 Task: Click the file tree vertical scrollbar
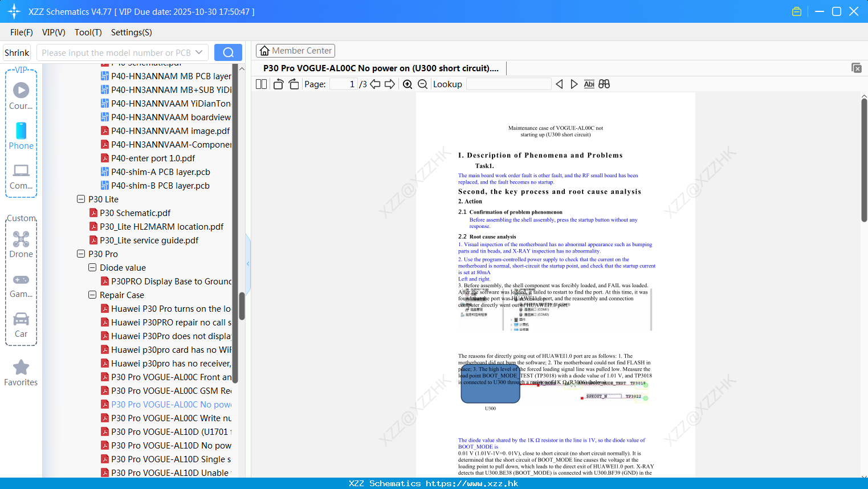(242, 306)
